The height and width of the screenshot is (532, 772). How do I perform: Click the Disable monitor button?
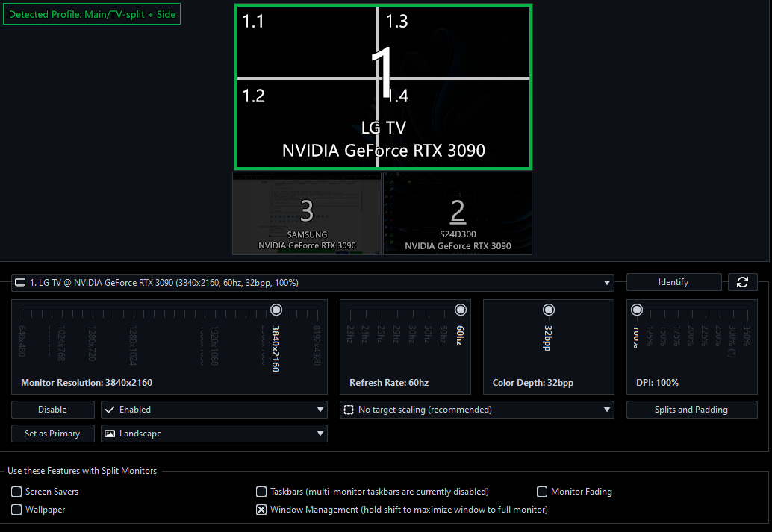point(52,410)
